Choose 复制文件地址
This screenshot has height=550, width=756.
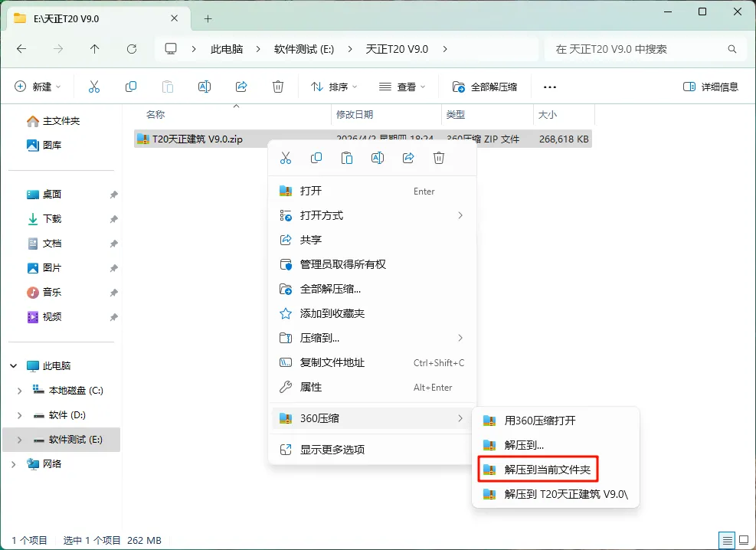(372, 362)
